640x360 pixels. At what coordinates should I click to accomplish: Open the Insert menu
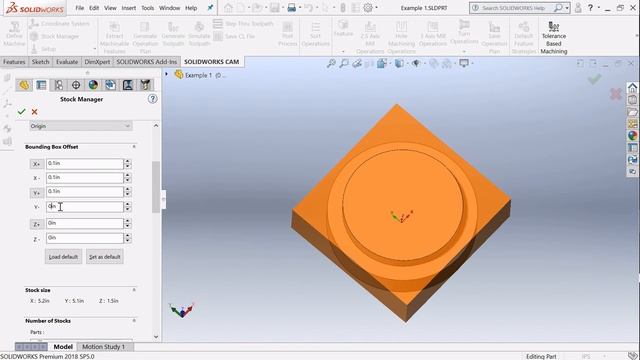(129, 8)
